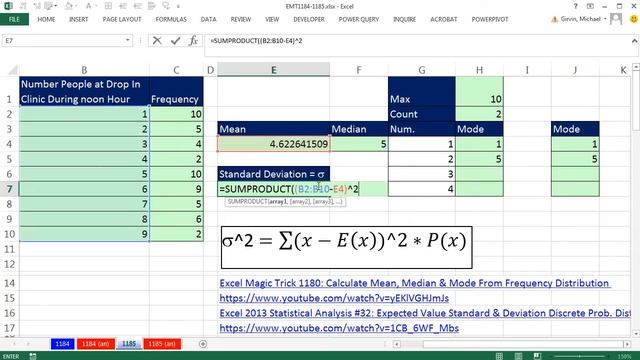Click the macro recording icon in status bar
The image size is (640, 360).
[33, 356]
